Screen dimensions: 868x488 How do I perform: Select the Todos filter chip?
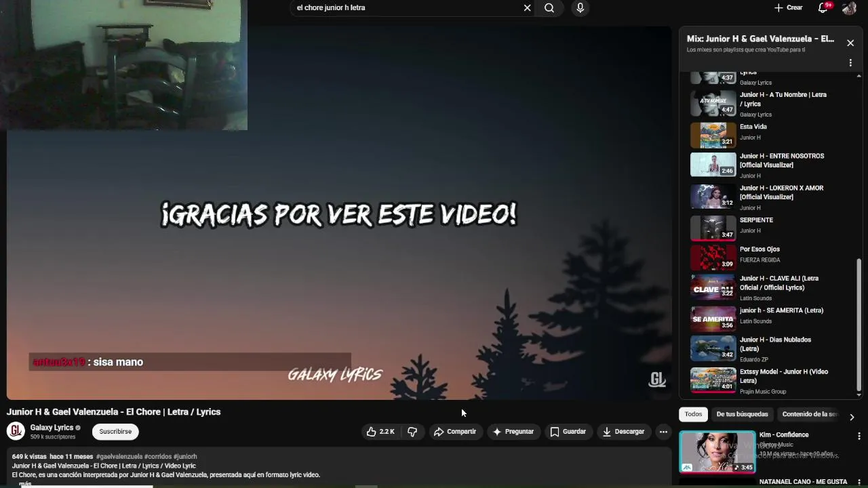(693, 414)
